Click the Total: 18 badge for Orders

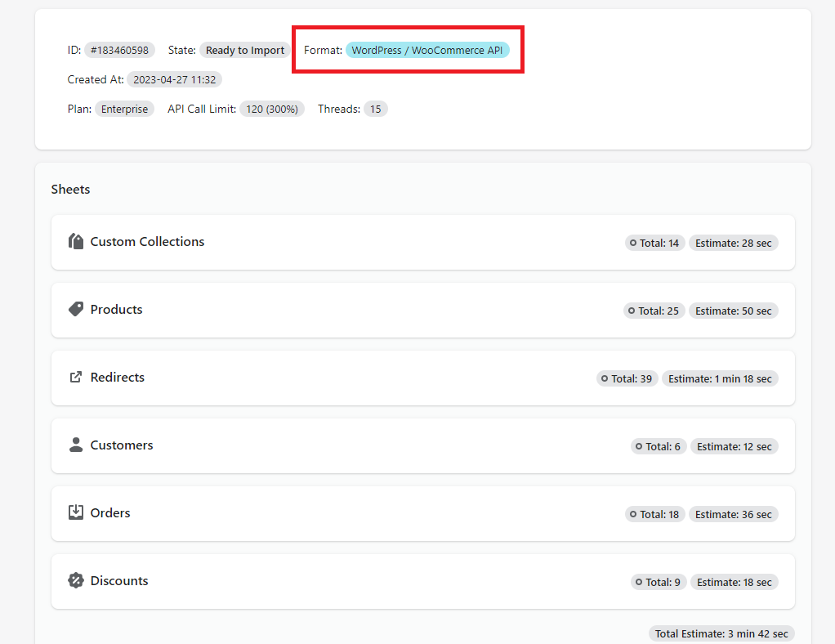[x=654, y=514]
